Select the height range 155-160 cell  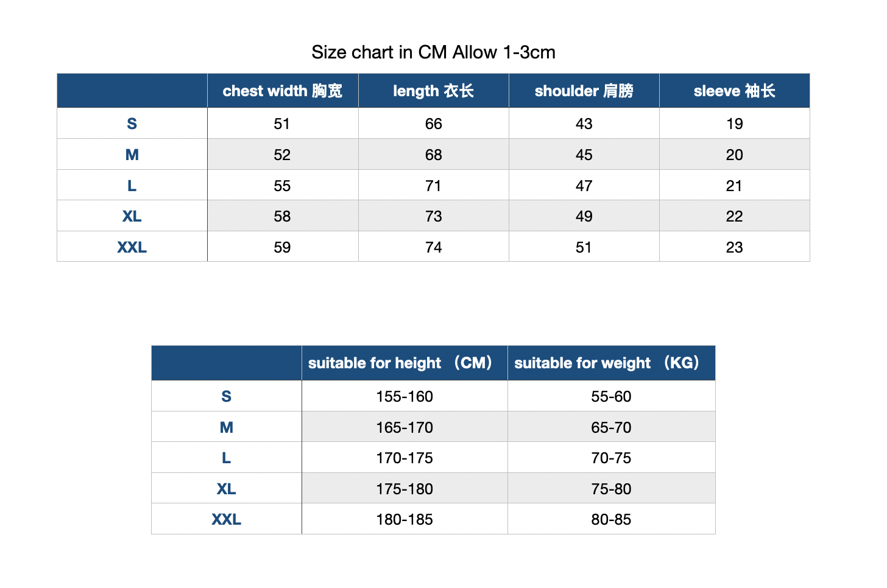click(x=405, y=396)
